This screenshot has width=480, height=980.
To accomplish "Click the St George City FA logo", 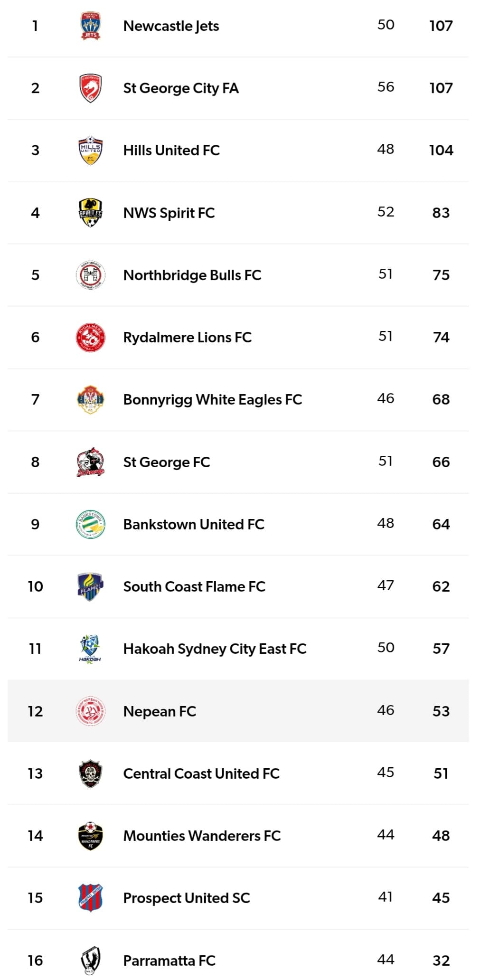I will click(x=90, y=88).
